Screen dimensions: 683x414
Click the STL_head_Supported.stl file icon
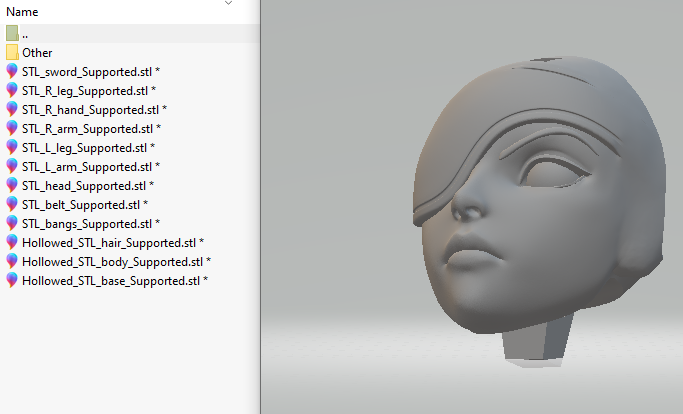pos(12,185)
